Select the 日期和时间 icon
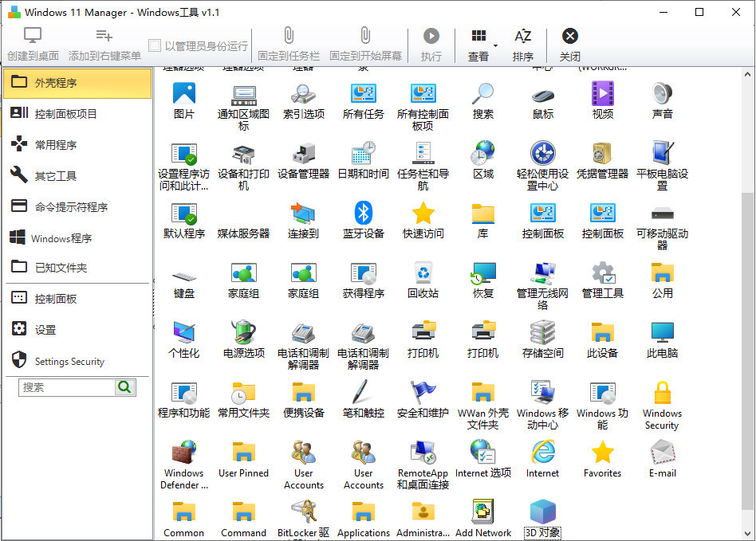Image resolution: width=756 pixels, height=541 pixels. pos(363,154)
